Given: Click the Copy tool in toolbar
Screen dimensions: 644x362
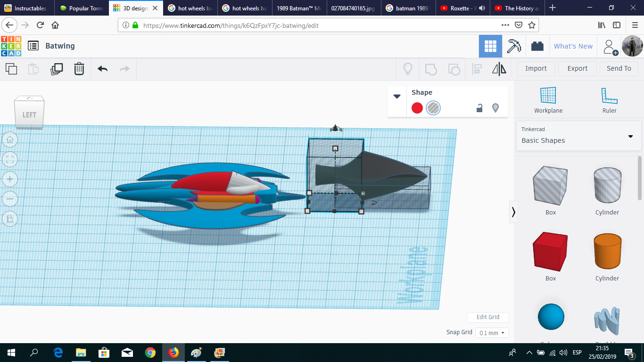Looking at the screenshot, I should click(x=11, y=69).
